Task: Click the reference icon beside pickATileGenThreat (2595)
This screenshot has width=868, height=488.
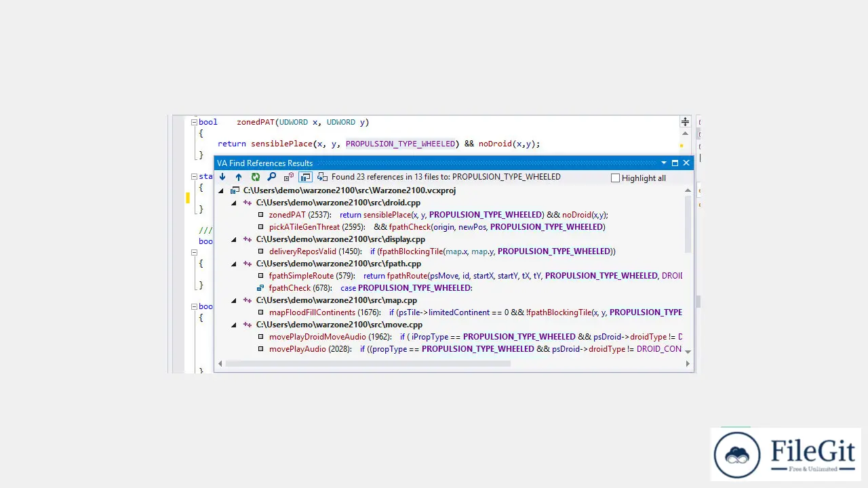Action: tap(261, 227)
